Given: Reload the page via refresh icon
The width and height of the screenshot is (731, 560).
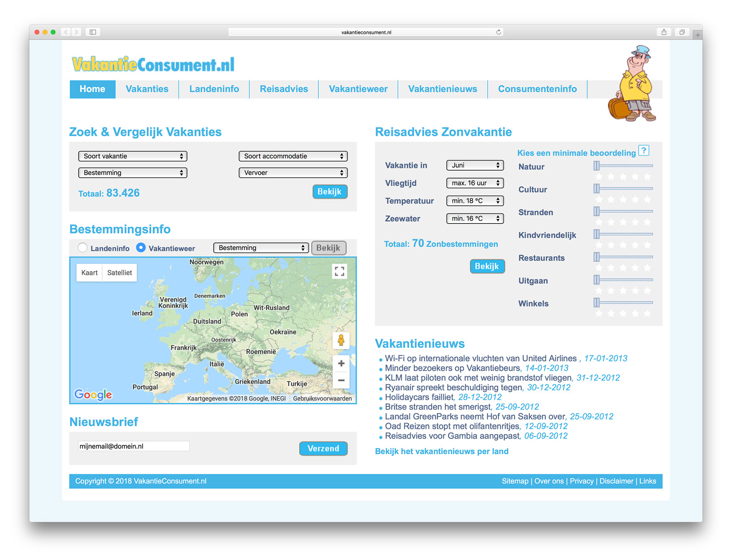Looking at the screenshot, I should (x=499, y=32).
